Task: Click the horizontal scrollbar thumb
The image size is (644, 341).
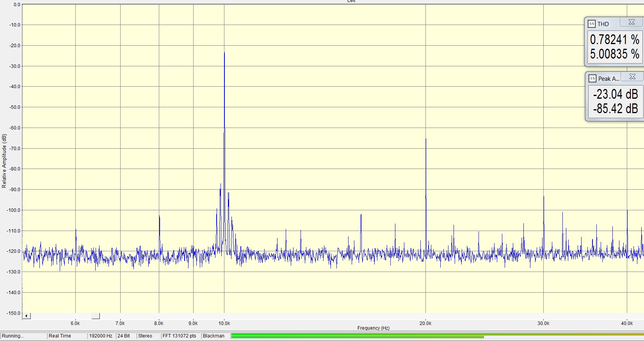Action: click(96, 316)
